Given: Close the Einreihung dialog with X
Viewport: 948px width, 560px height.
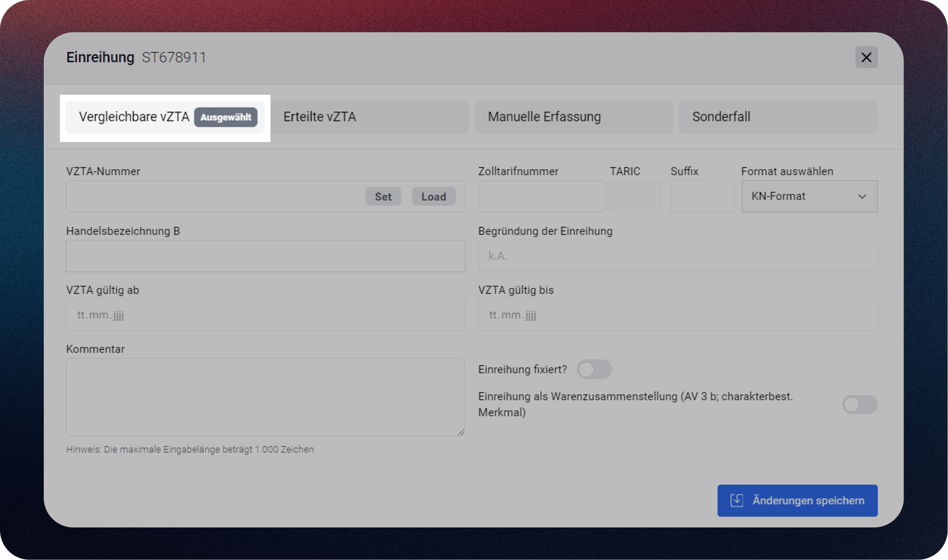Looking at the screenshot, I should pos(866,57).
